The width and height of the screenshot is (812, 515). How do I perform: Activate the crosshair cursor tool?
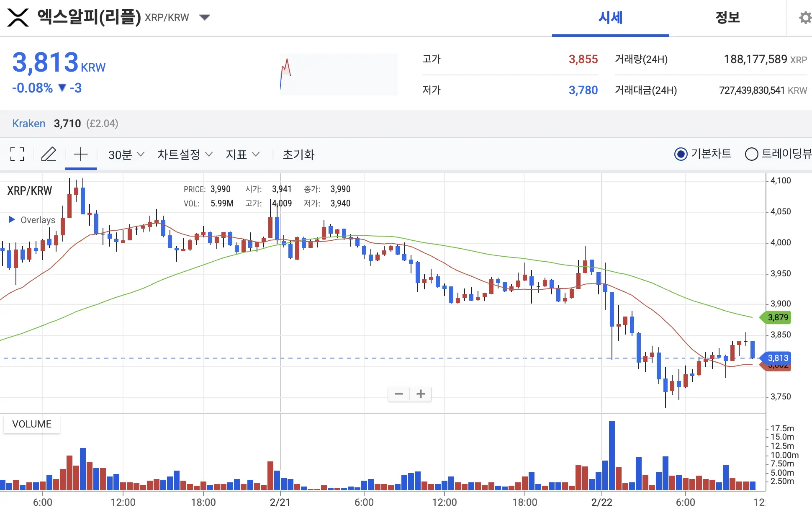[81, 154]
